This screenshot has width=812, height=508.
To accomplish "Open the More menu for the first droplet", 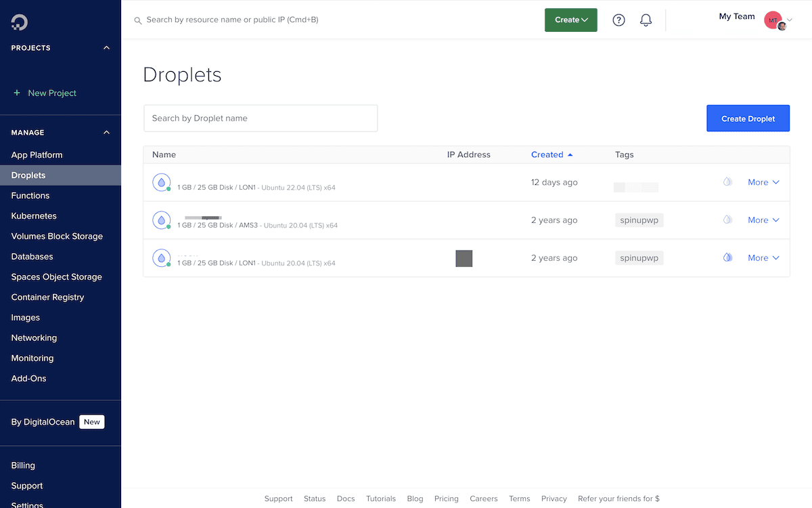I will (763, 182).
